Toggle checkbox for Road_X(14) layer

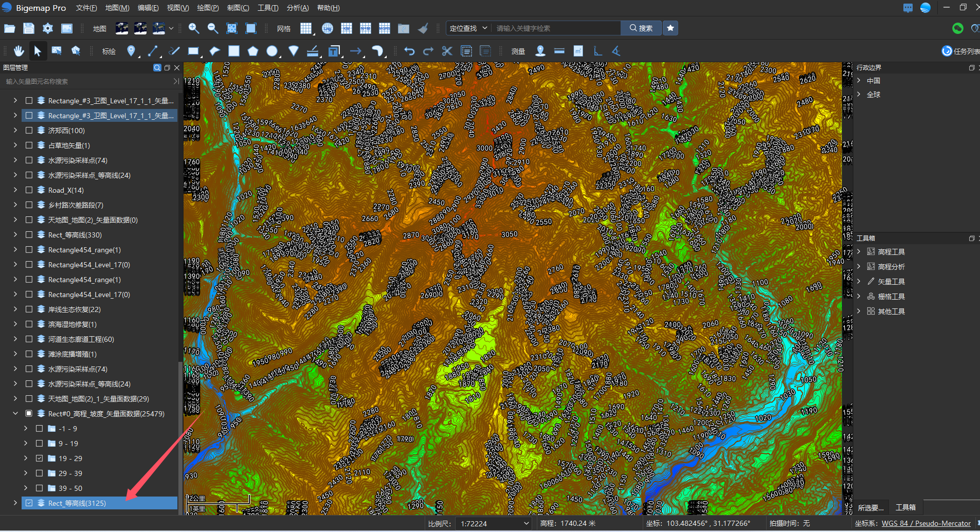click(29, 190)
